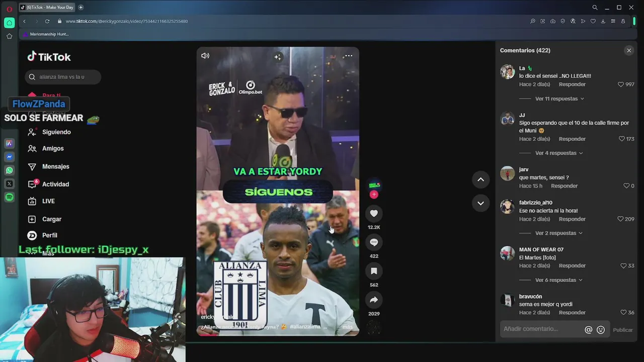Open the ad blocker shield icon
The height and width of the screenshot is (362, 644).
[562, 21]
